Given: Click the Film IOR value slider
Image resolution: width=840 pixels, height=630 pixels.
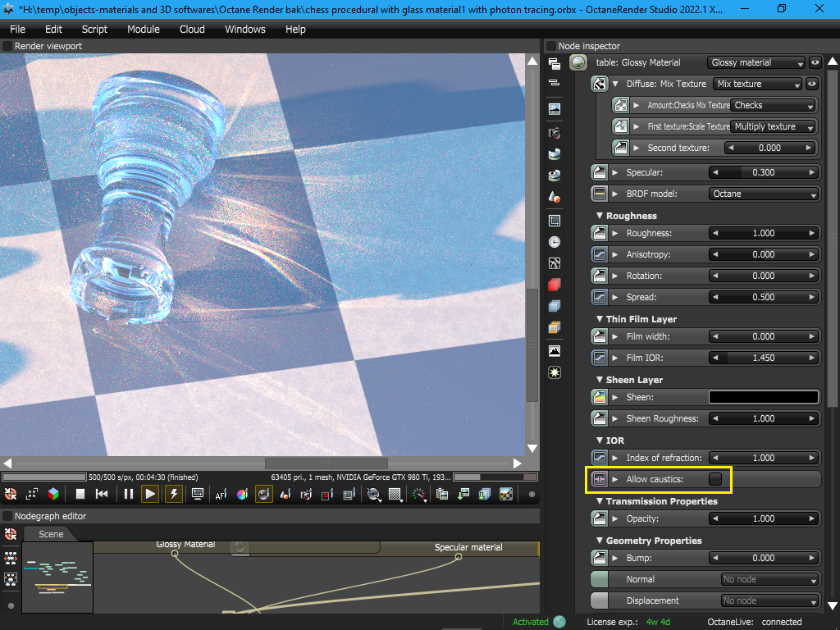Looking at the screenshot, I should pos(764,358).
